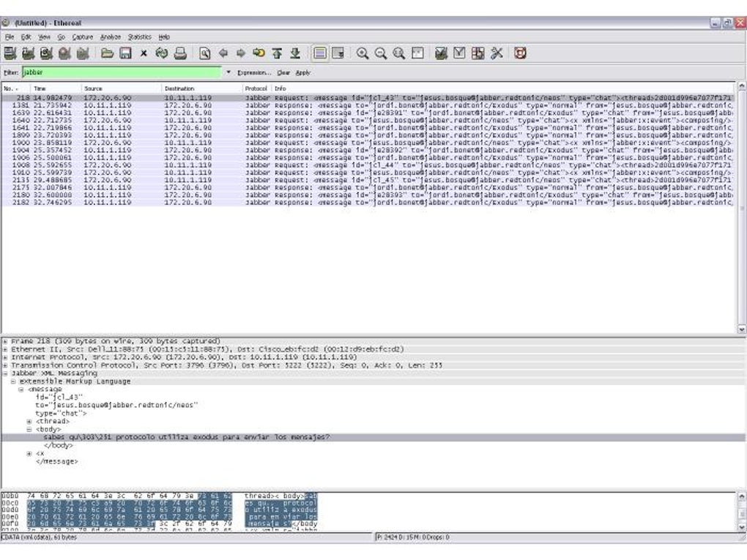Image resolution: width=747 pixels, height=560 pixels.
Task: Sort packets by the Info column
Action: [502, 89]
